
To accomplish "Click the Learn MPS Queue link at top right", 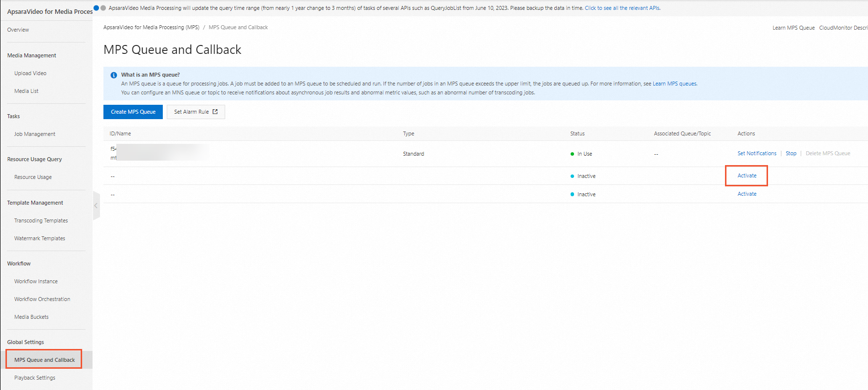I will click(793, 28).
